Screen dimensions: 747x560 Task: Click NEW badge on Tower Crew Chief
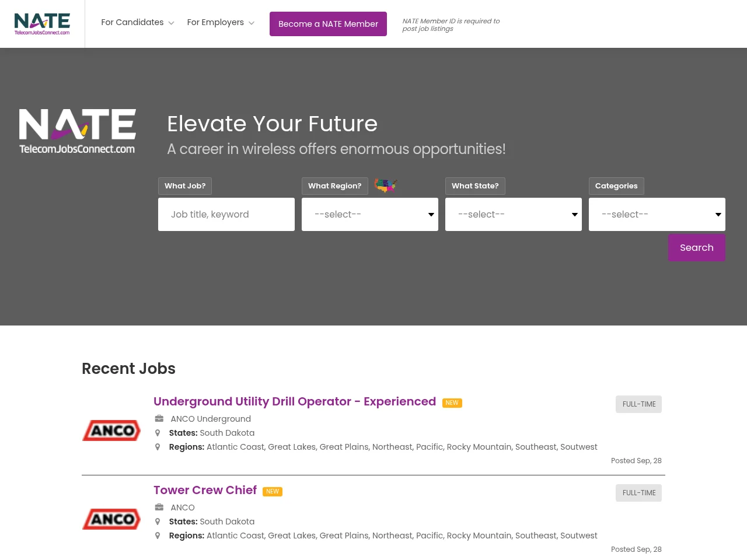click(273, 492)
